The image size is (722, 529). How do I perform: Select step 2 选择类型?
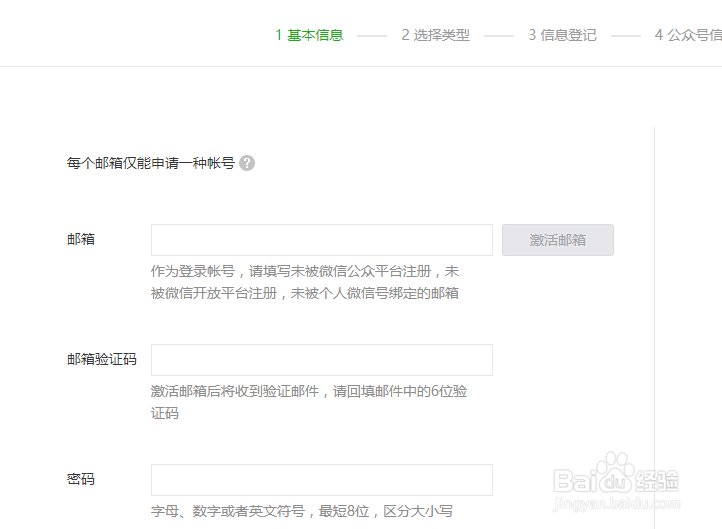pos(436,35)
